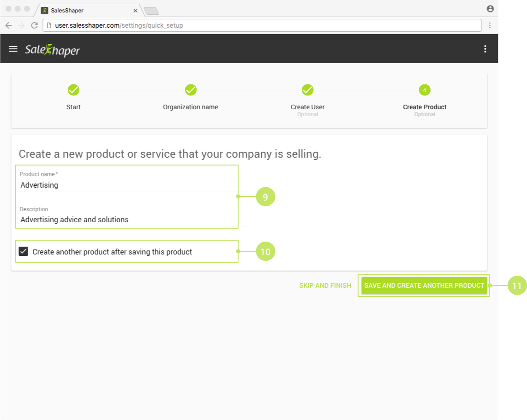
Task: Select the Start step label
Action: click(x=73, y=107)
